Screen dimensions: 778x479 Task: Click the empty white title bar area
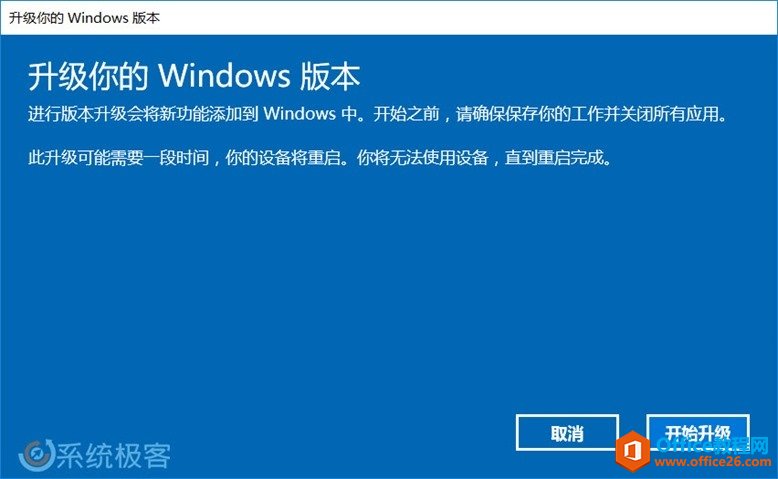tap(466, 18)
